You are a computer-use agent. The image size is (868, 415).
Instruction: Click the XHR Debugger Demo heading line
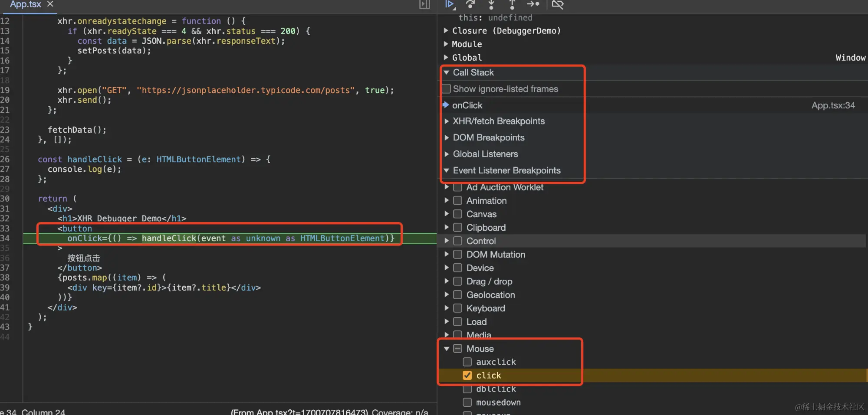122,219
